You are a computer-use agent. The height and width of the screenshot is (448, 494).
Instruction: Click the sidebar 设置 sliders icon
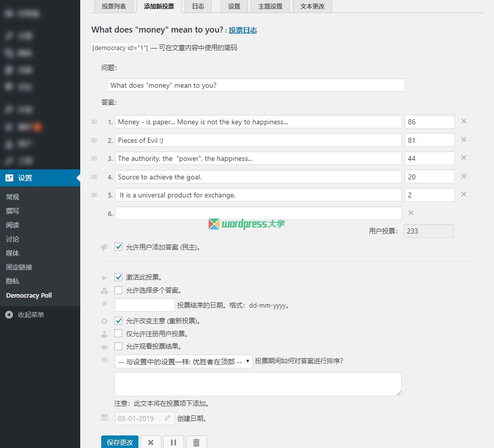point(10,178)
